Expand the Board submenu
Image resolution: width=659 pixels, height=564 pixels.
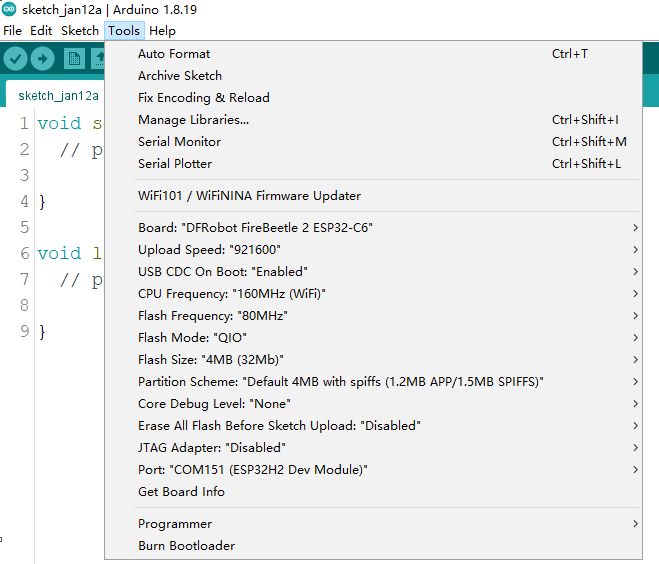click(x=373, y=228)
